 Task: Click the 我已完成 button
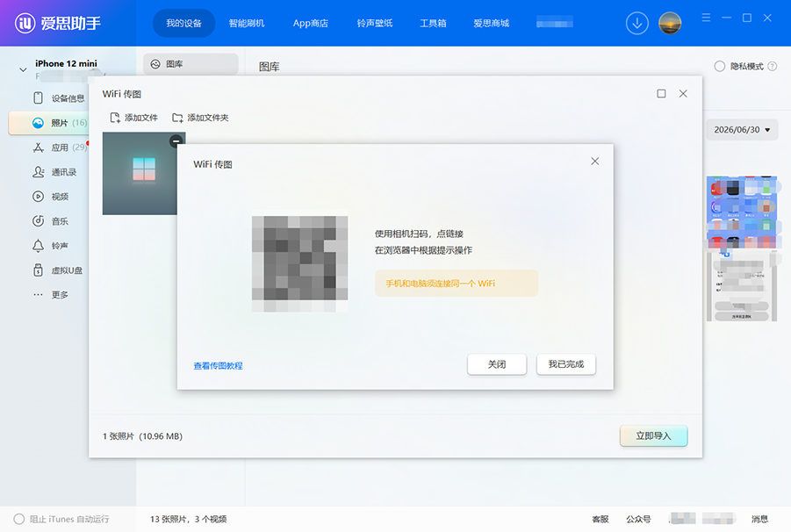tap(566, 364)
